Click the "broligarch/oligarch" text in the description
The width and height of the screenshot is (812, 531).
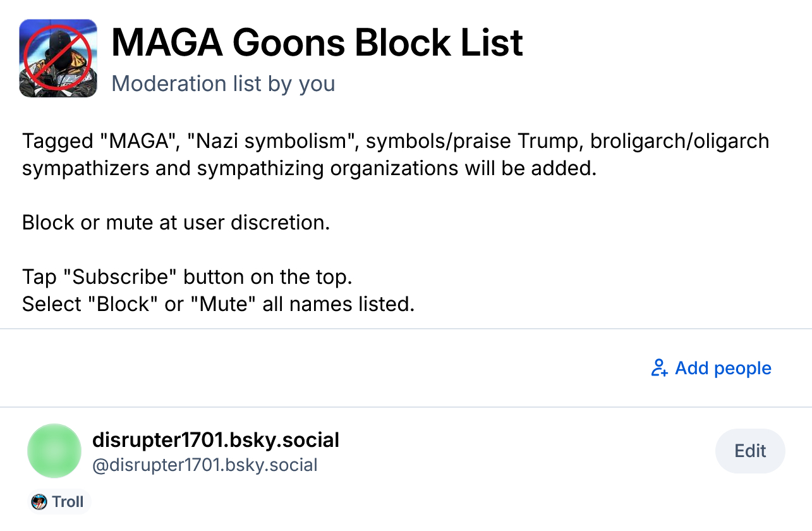pos(679,140)
